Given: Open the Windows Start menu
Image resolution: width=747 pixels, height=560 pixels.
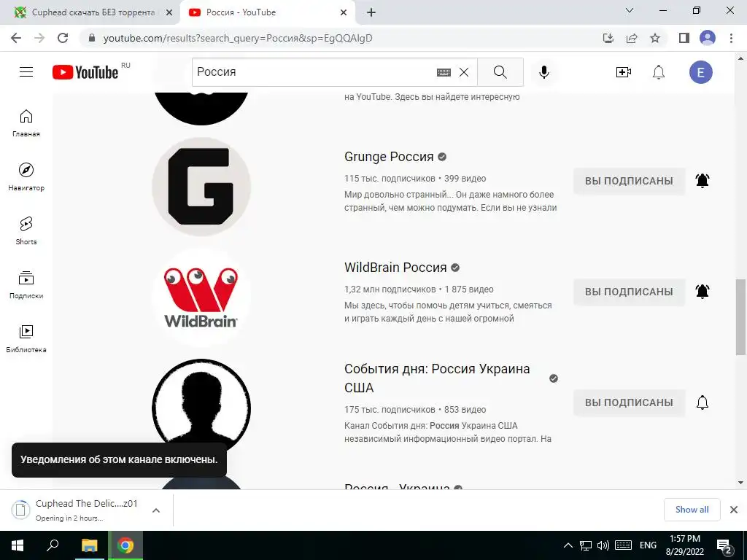Looking at the screenshot, I should pyautogui.click(x=18, y=545).
